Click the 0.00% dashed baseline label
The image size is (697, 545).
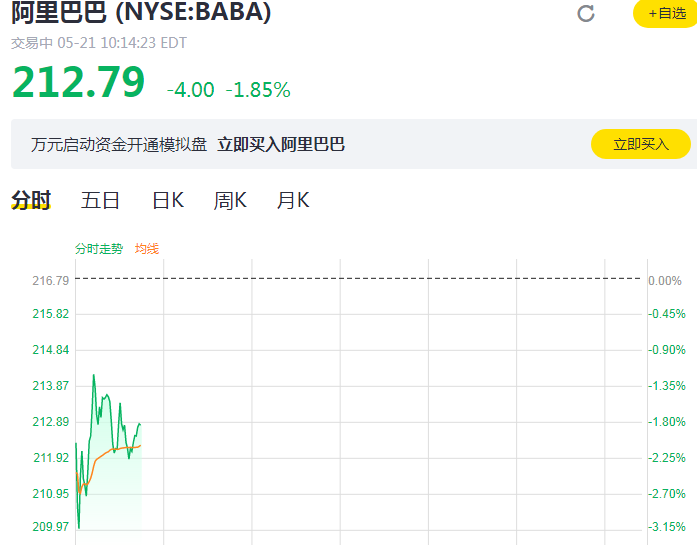coord(664,281)
